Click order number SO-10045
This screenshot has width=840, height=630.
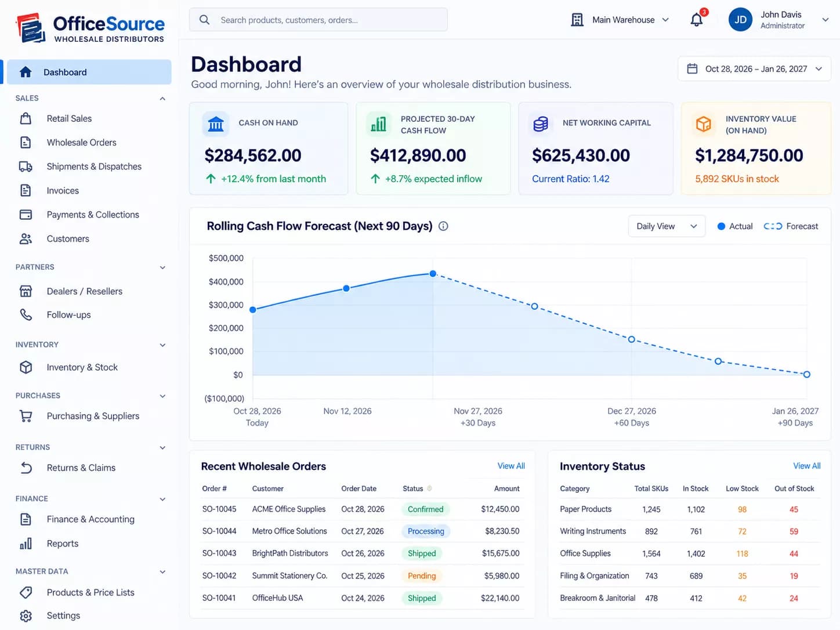pyautogui.click(x=219, y=509)
